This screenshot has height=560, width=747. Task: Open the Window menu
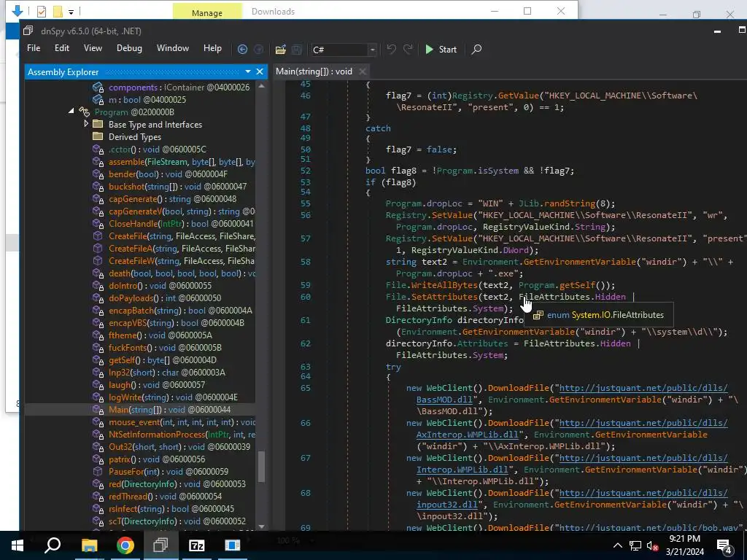pos(172,48)
